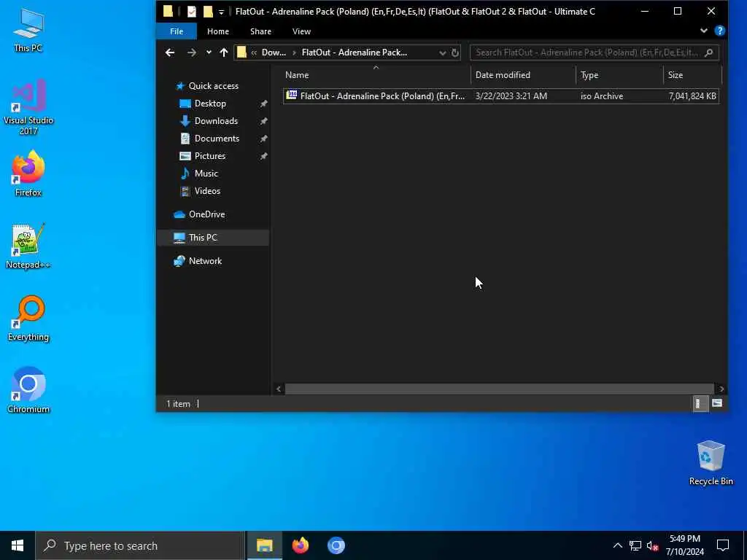Switch to the Share ribbon tab
This screenshot has height=560, width=747.
(x=260, y=31)
